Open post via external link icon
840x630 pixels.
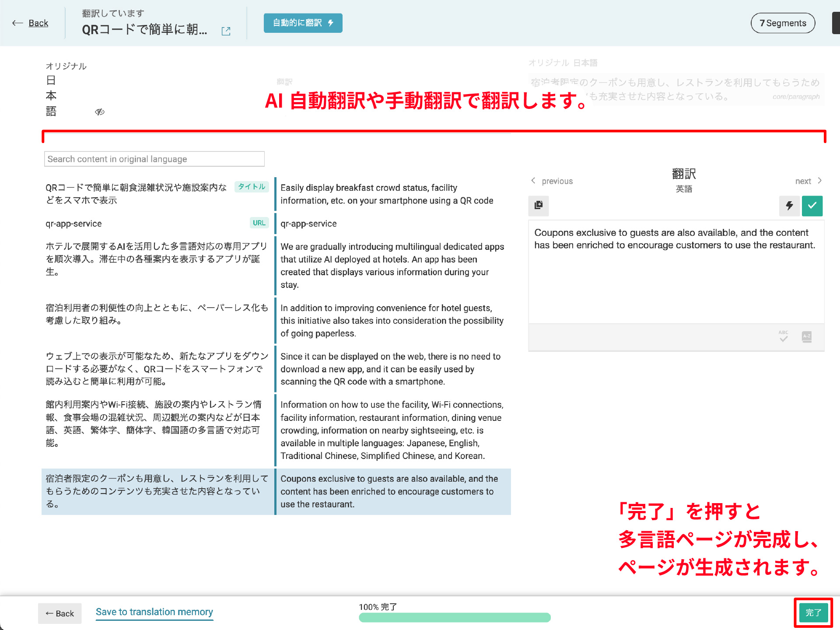click(226, 31)
